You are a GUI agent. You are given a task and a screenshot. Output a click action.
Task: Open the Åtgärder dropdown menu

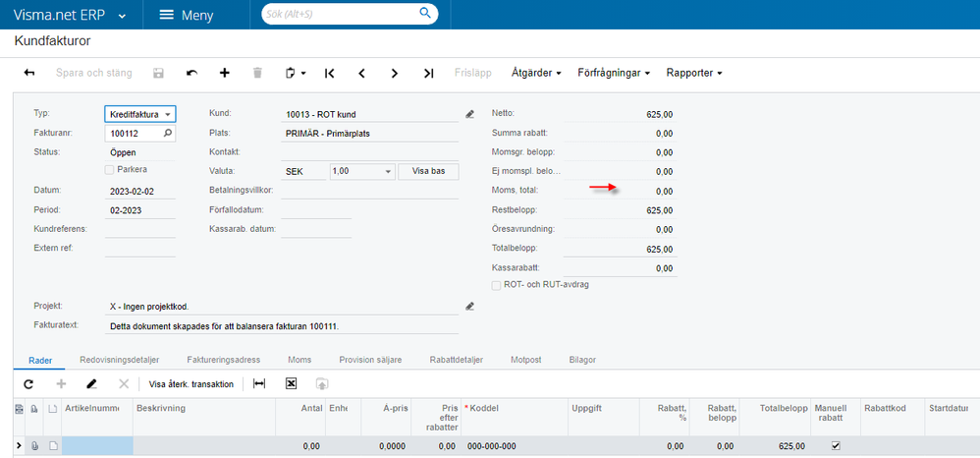[535, 73]
